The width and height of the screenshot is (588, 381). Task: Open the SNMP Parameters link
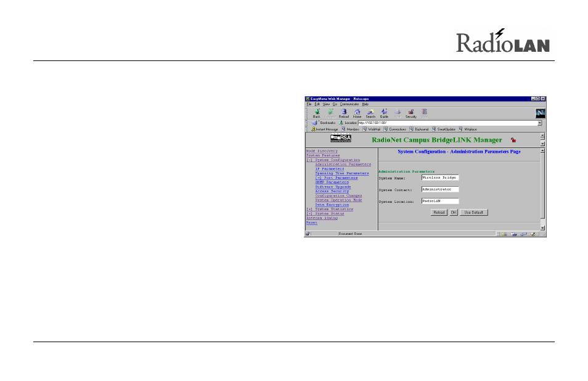(332, 182)
